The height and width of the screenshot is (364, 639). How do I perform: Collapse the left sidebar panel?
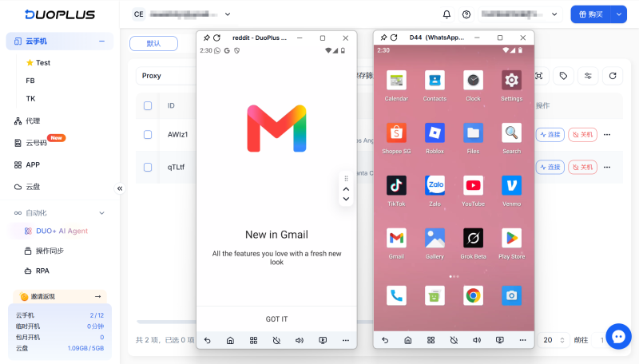click(120, 188)
